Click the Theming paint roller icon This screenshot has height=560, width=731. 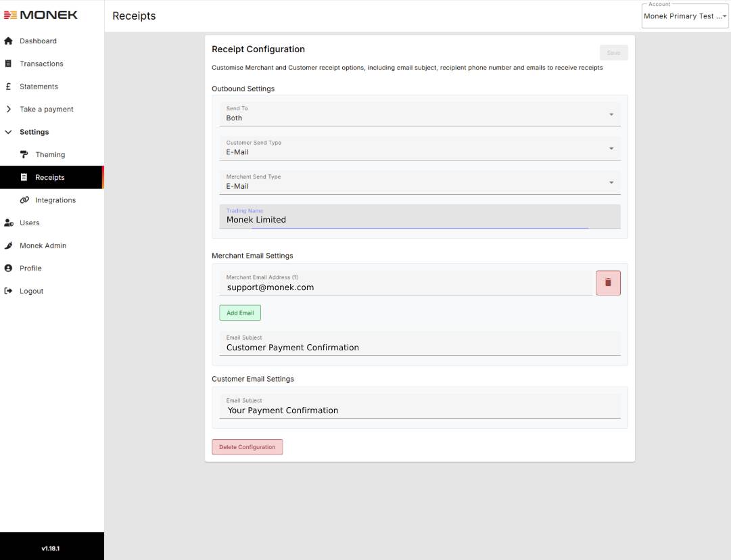click(24, 154)
